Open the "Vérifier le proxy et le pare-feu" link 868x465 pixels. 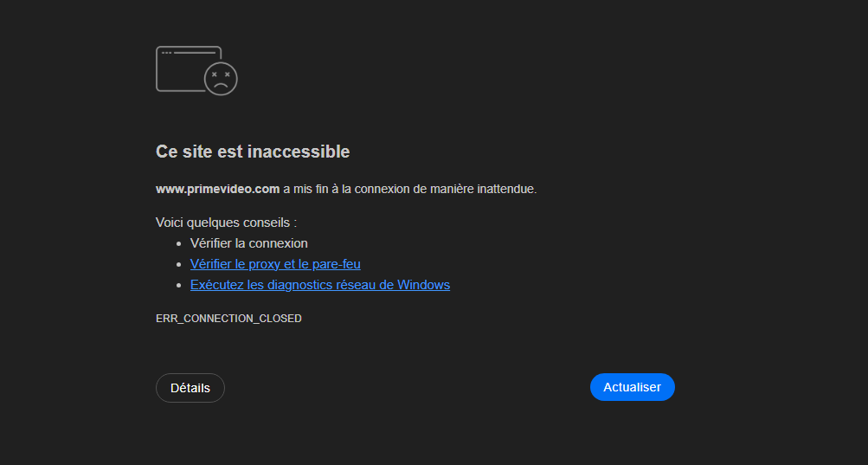click(275, 264)
